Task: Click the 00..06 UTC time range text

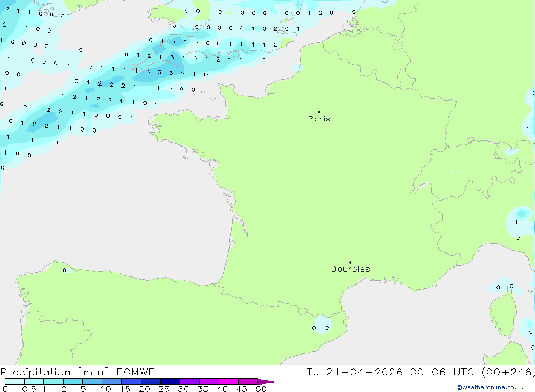Action: pos(442,372)
